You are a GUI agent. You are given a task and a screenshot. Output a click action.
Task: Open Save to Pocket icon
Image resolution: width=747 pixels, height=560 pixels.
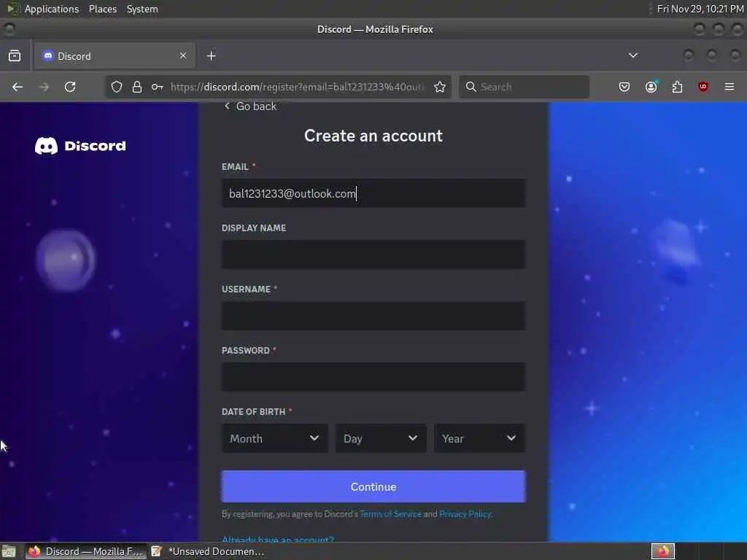click(x=624, y=87)
